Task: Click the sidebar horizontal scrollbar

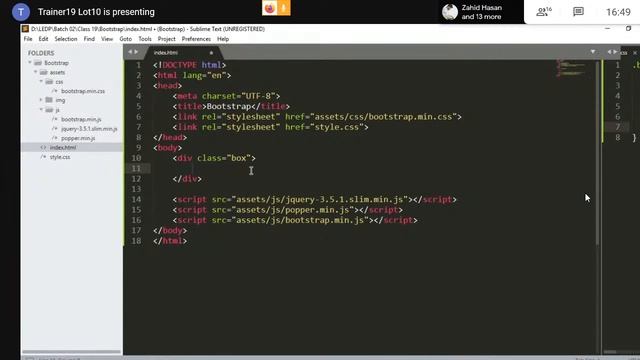Action: tap(71, 352)
